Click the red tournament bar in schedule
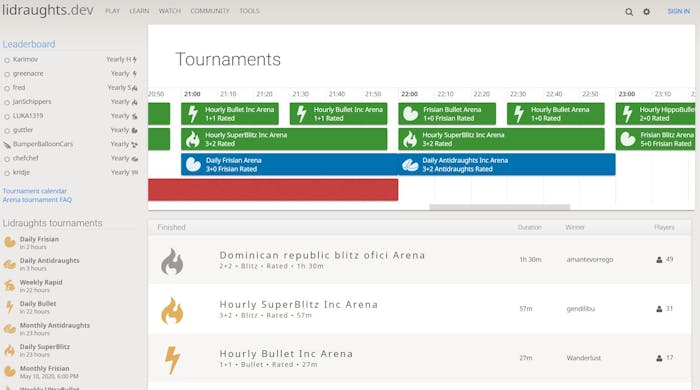 (x=273, y=190)
